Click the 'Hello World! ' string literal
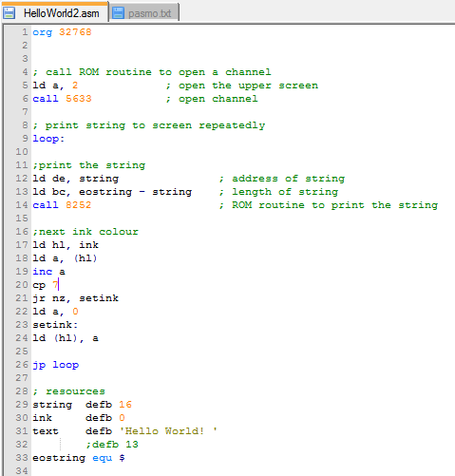 (168, 431)
